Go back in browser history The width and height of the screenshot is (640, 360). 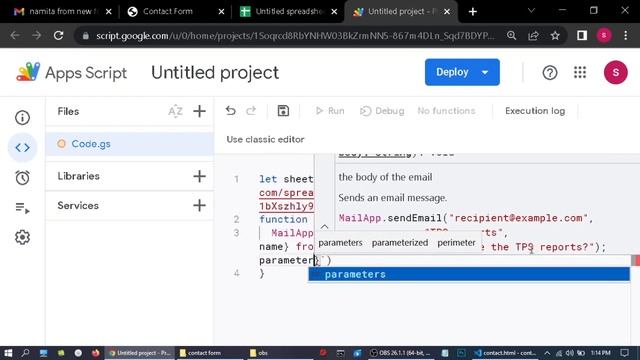[15, 36]
